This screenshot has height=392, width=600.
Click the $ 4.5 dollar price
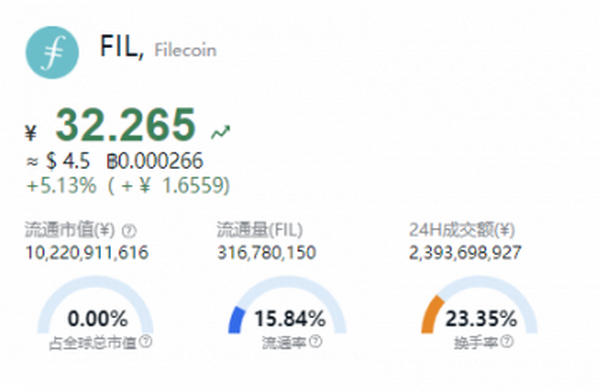coord(68,161)
